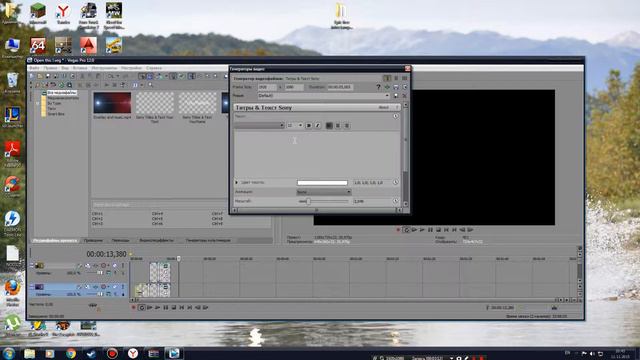Click play in timeline transport bar
This screenshot has height=360, width=640.
tap(158, 307)
